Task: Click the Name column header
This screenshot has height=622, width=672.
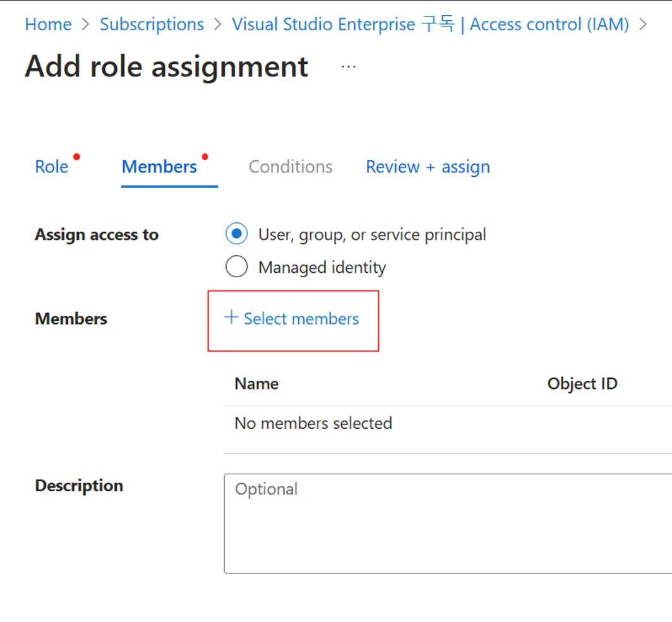Action: coord(256,383)
